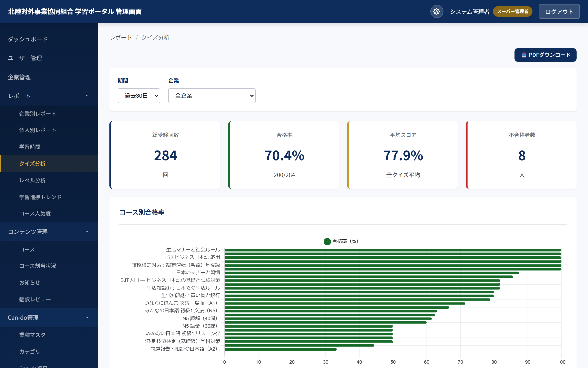
Task: Open 業種マスタ page
Action: point(49,335)
